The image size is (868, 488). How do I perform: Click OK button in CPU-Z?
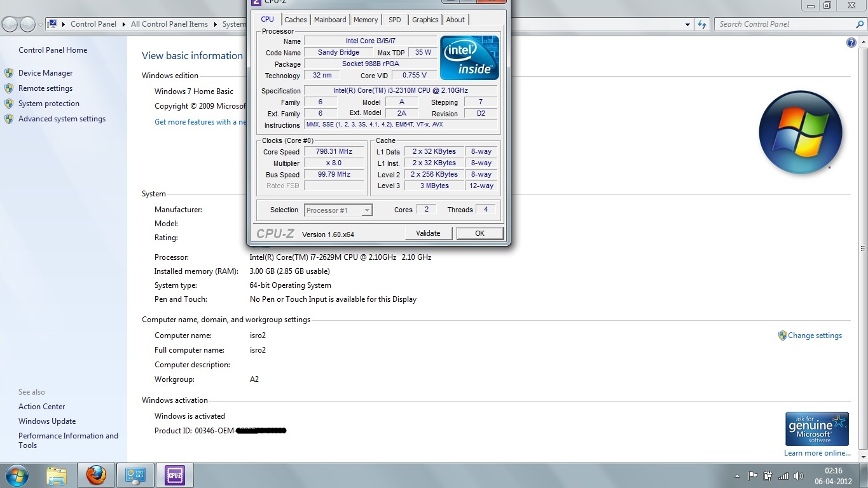click(x=480, y=233)
